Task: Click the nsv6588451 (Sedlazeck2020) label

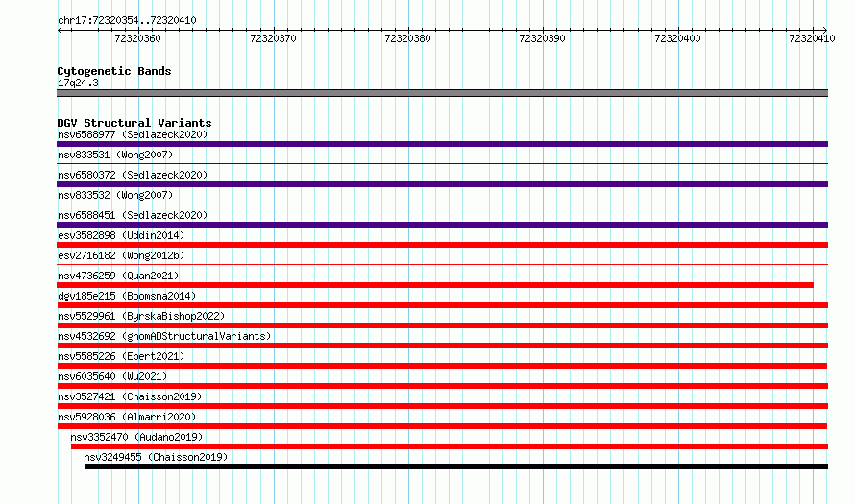Action: point(133,215)
